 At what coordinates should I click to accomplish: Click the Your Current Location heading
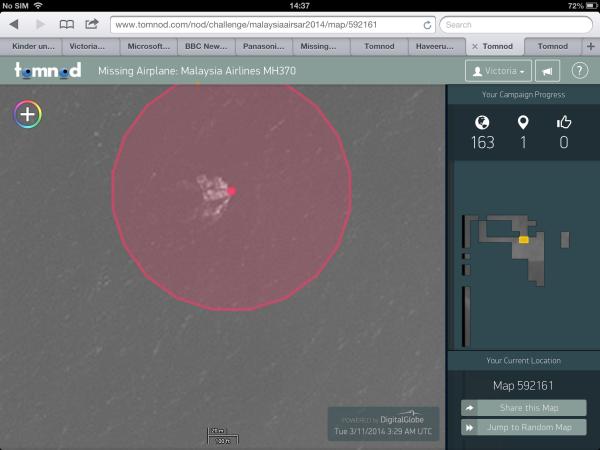point(523,360)
